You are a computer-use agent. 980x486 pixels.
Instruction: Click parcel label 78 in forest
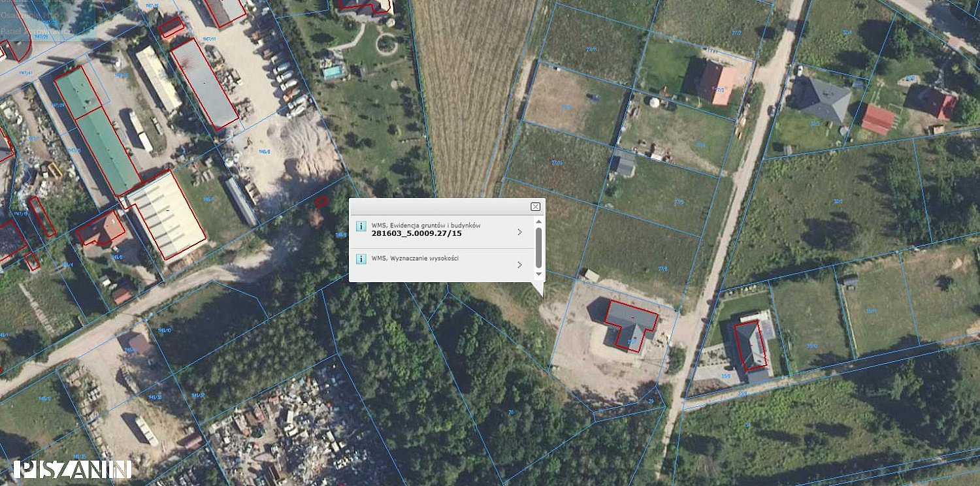pyautogui.click(x=511, y=412)
